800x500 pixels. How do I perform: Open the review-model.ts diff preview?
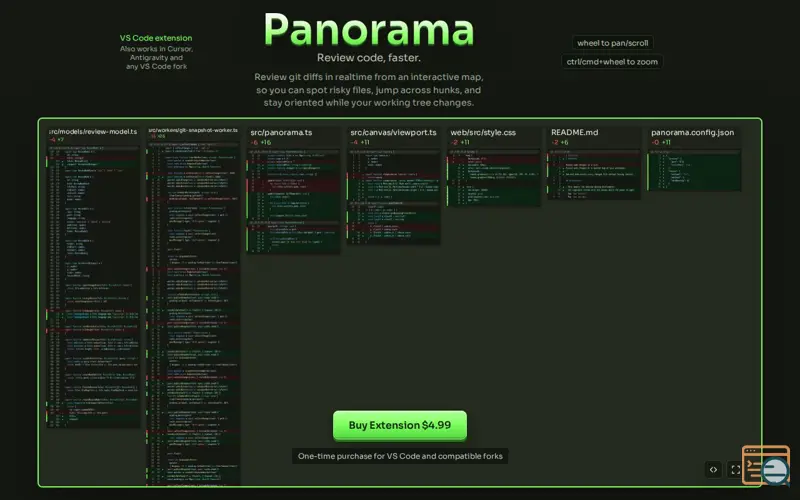coord(93,286)
